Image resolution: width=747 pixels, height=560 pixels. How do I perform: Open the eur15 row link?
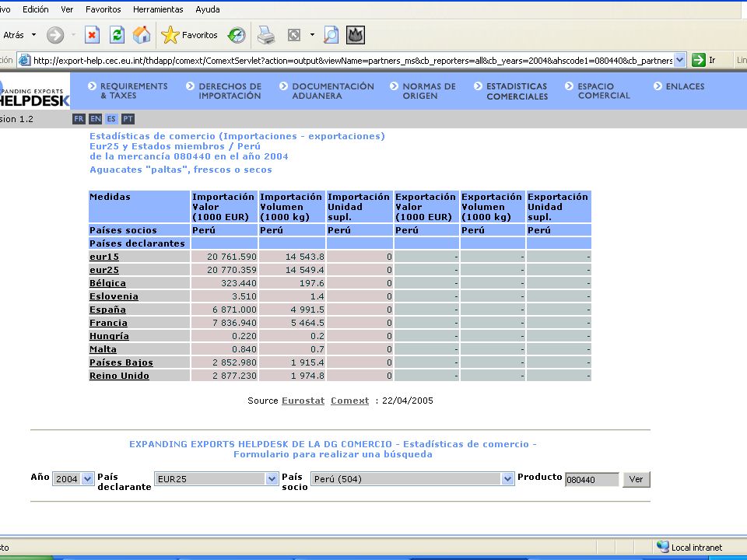(x=103, y=257)
